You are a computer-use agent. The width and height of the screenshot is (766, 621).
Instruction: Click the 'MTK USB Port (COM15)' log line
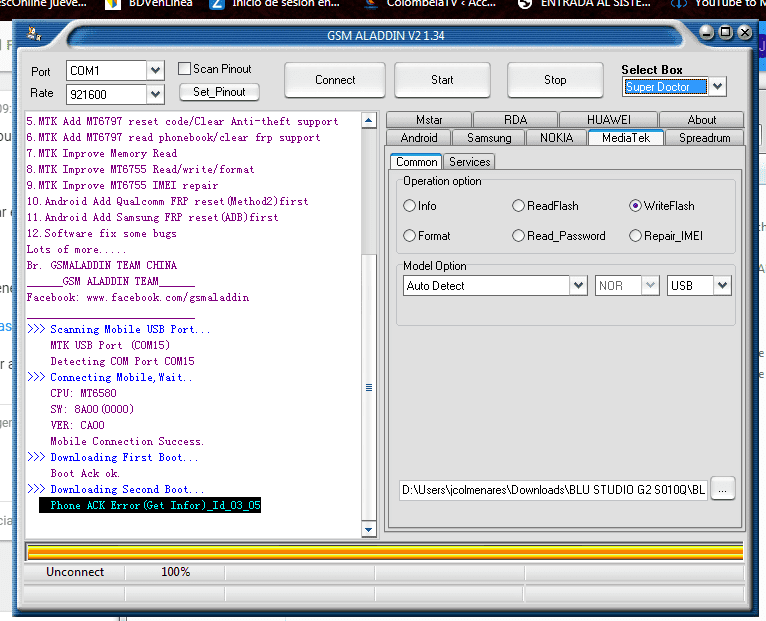(110, 345)
